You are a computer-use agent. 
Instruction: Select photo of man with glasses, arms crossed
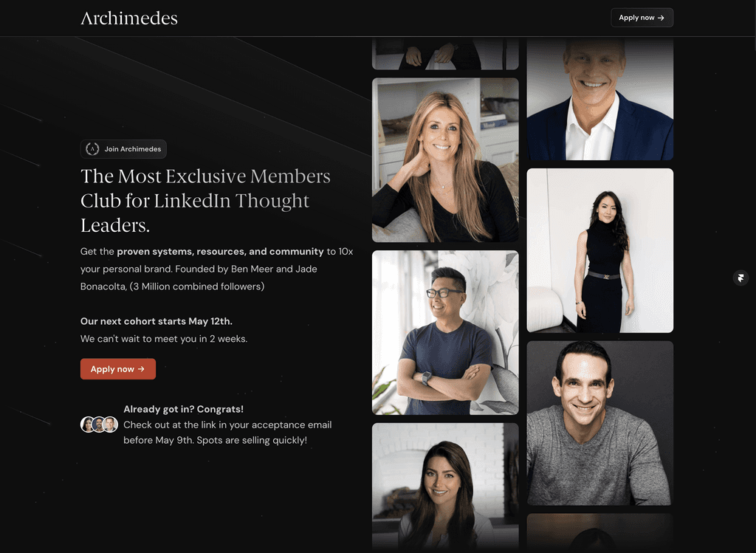pyautogui.click(x=445, y=333)
